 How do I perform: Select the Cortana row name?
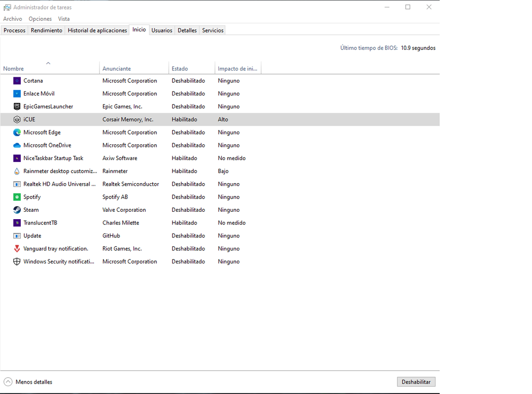point(33,81)
